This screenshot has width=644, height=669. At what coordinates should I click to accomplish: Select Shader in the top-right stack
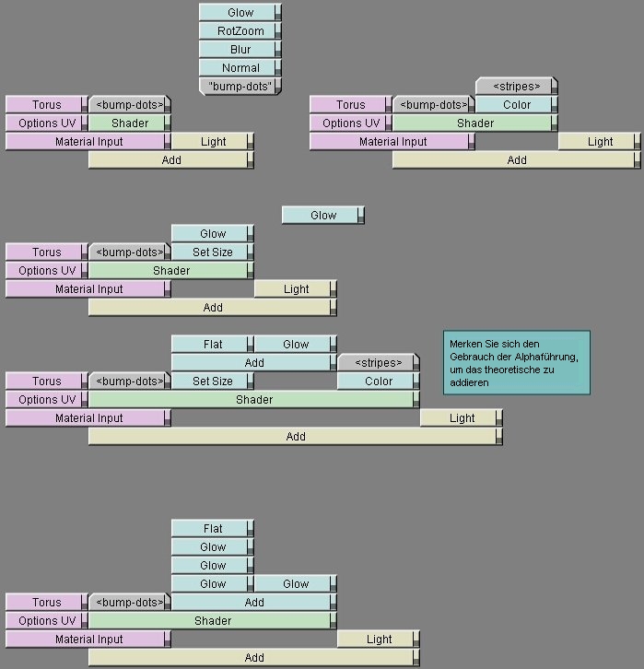pyautogui.click(x=475, y=123)
